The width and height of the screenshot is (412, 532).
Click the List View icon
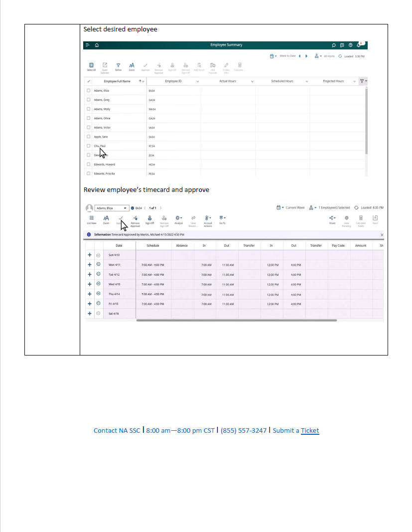pyautogui.click(x=91, y=218)
